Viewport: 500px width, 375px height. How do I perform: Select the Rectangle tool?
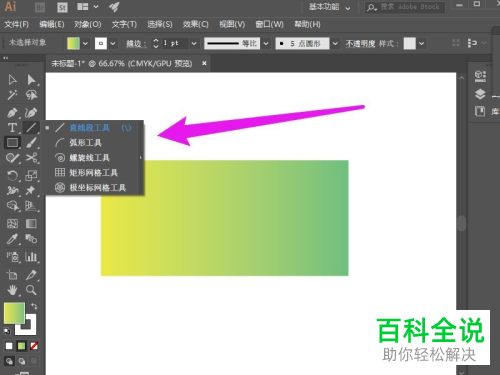12,143
